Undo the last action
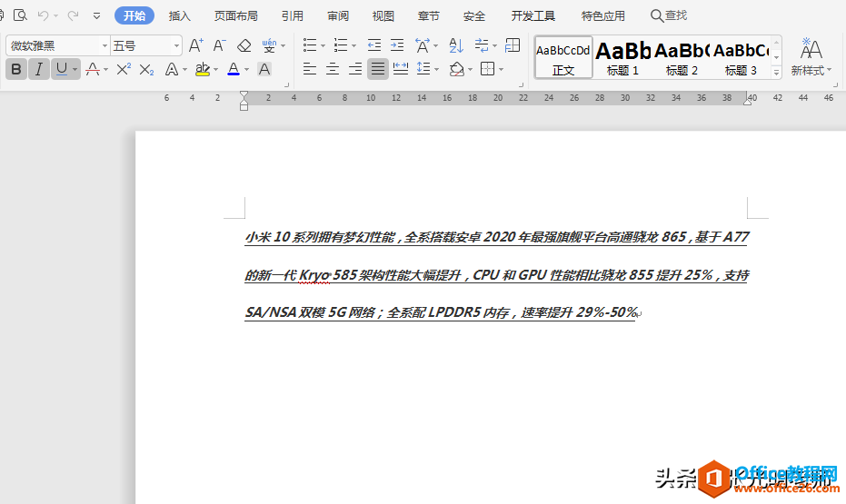The width and height of the screenshot is (846, 504). pyautogui.click(x=44, y=15)
